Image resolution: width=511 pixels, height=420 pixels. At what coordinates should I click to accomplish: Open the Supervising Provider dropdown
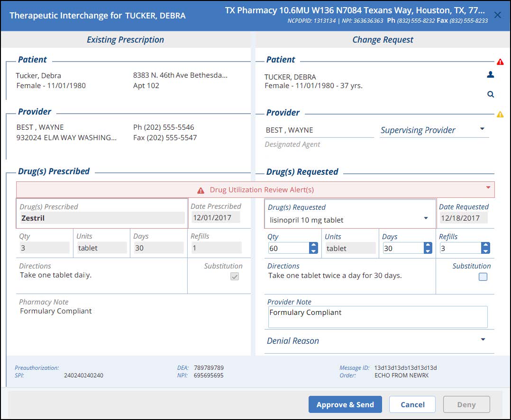coord(482,129)
